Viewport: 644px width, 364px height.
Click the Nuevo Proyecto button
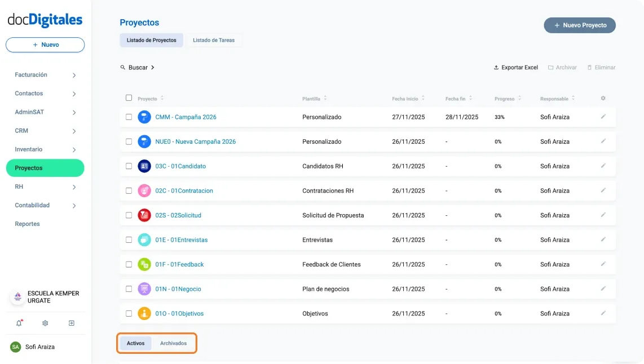point(580,25)
